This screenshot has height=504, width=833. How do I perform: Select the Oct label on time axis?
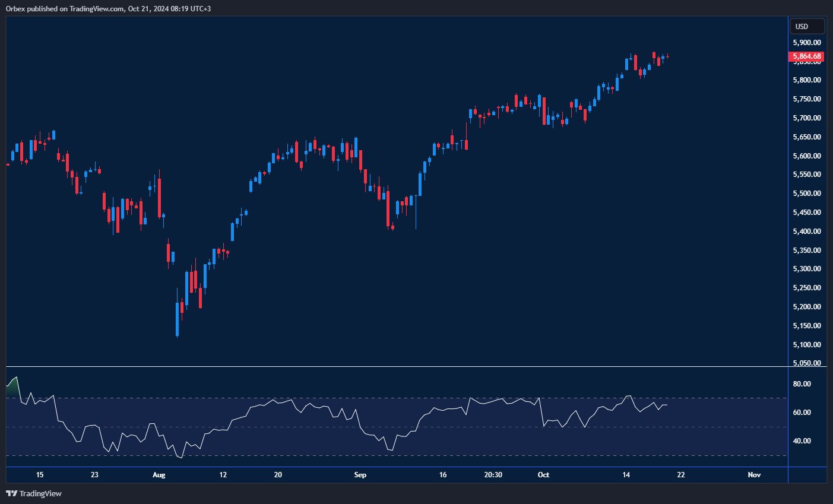click(543, 475)
